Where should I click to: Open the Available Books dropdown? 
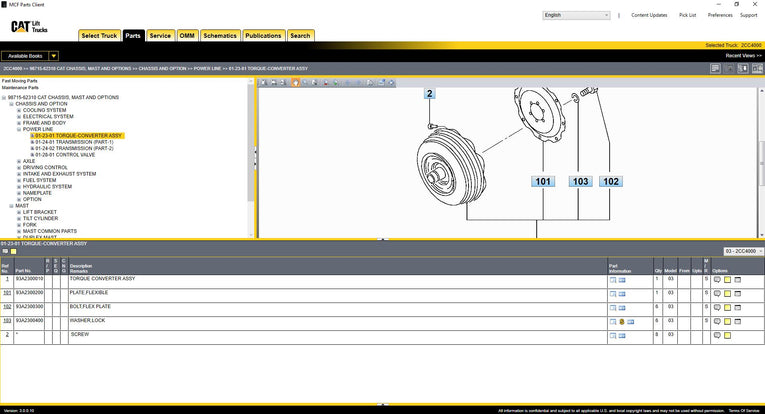point(53,56)
